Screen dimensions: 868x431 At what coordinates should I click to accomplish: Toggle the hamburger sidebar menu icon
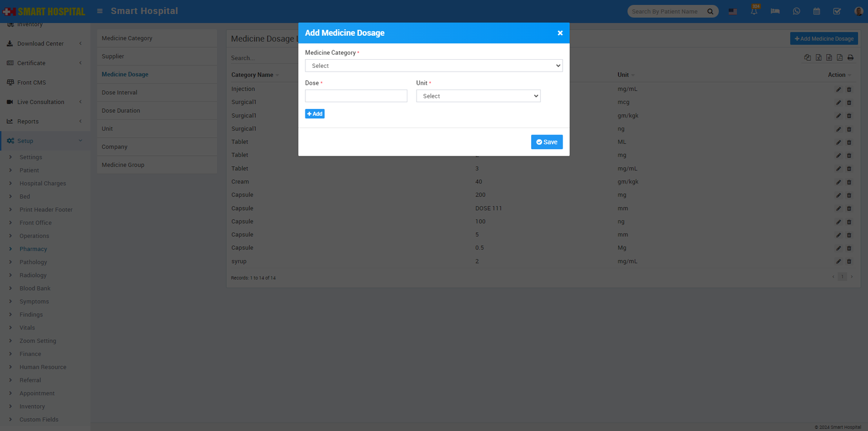100,11
